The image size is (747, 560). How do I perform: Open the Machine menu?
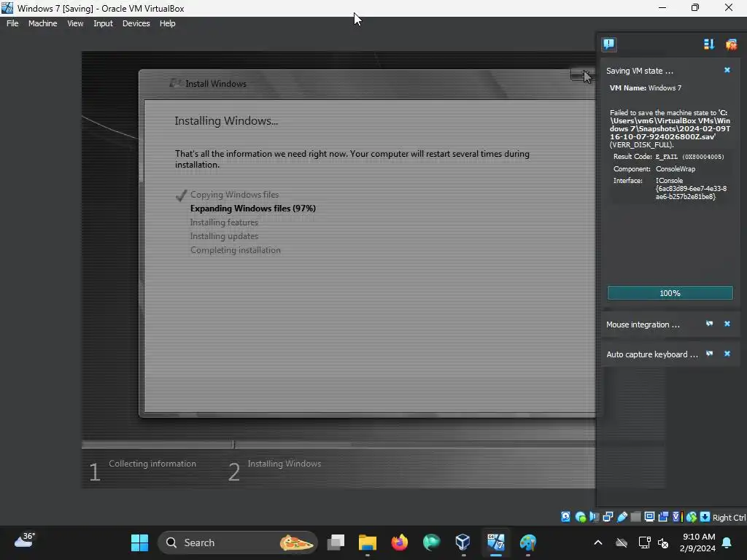tap(42, 23)
